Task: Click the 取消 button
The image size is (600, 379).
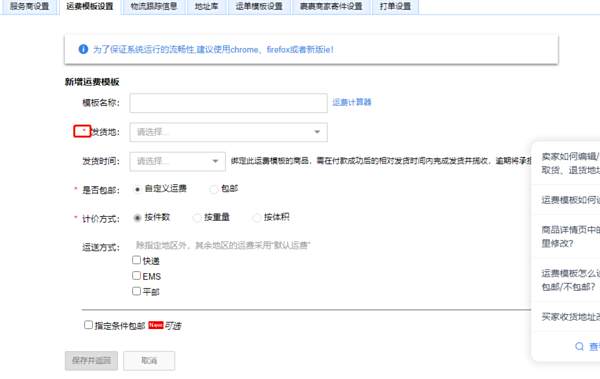Action: (x=149, y=361)
